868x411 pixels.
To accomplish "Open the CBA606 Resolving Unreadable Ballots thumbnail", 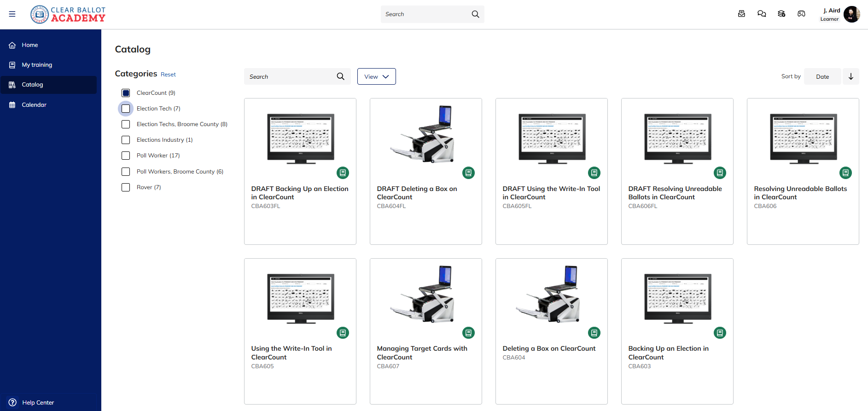I will click(803, 139).
